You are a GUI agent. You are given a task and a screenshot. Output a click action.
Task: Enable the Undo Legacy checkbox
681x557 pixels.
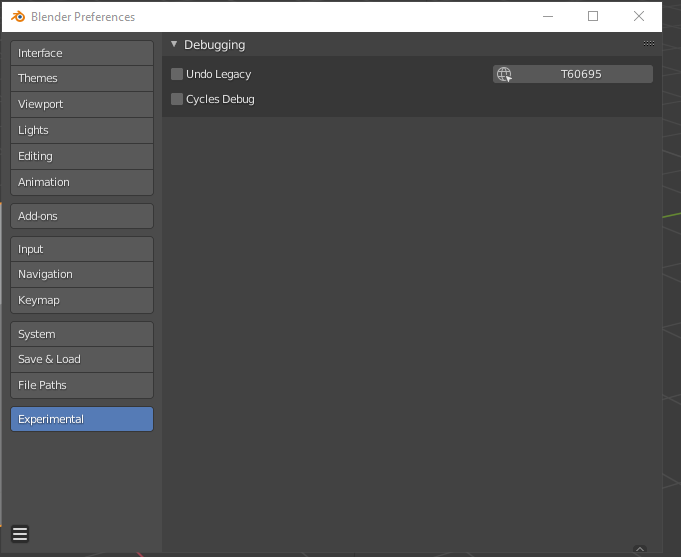coord(177,74)
